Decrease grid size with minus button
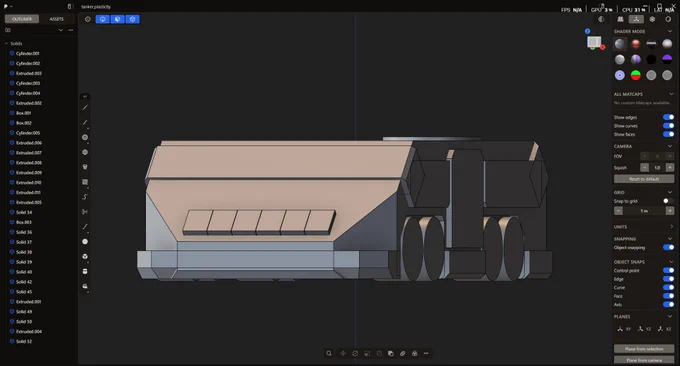 pos(618,211)
